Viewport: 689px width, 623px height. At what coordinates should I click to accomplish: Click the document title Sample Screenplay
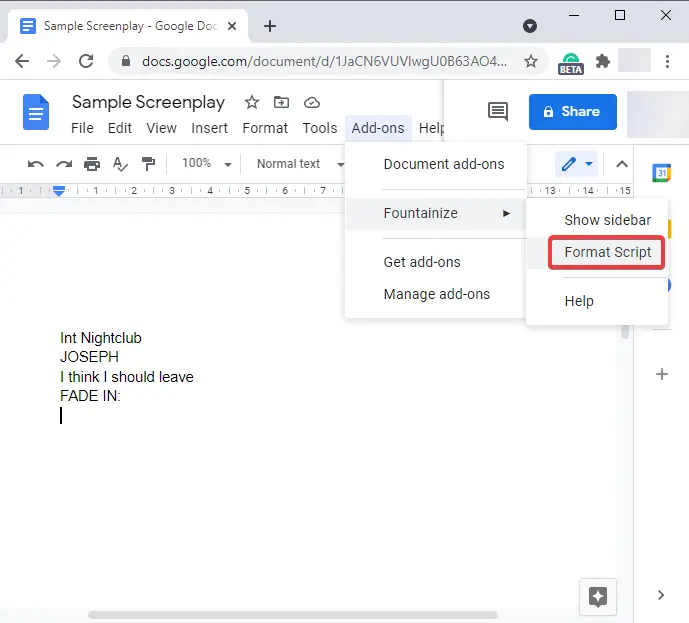(x=148, y=102)
